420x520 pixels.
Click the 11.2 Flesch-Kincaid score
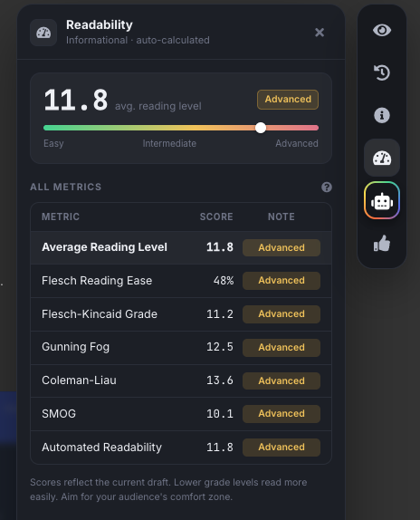click(x=220, y=314)
